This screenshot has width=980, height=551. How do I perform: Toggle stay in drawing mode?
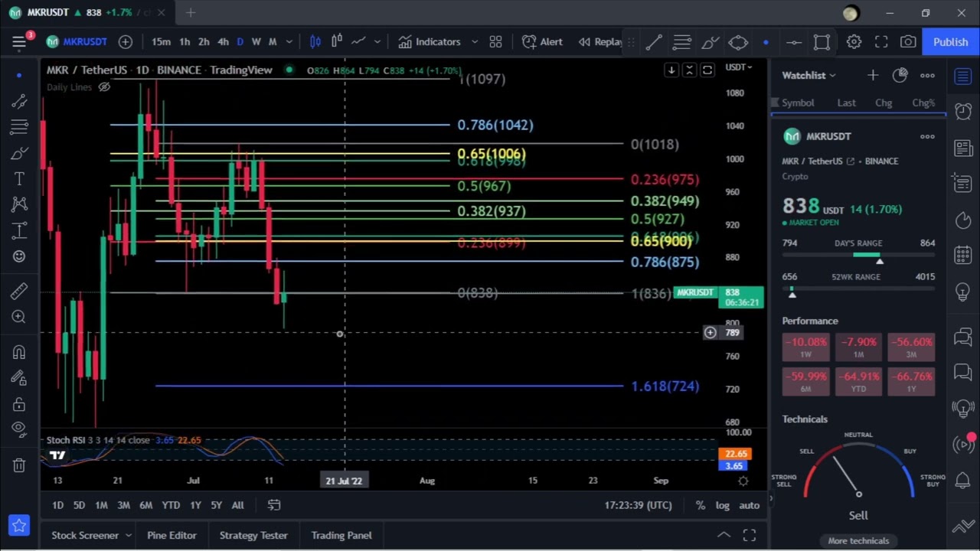[19, 378]
